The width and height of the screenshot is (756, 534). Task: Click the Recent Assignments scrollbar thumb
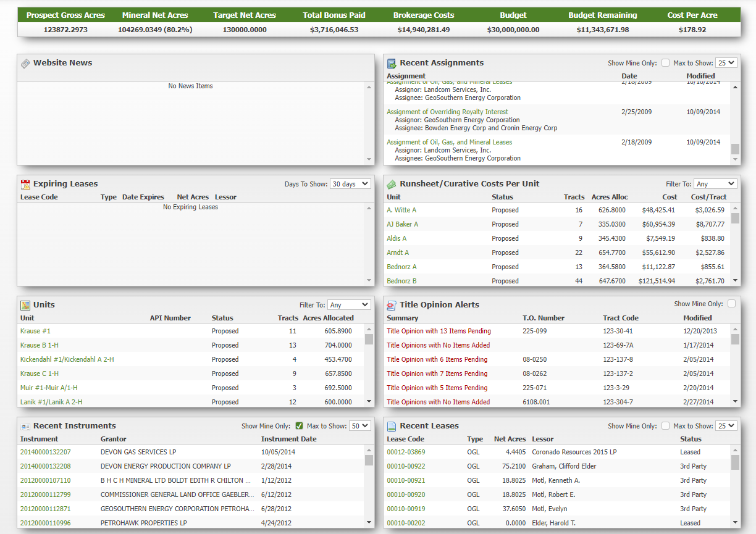(735, 149)
